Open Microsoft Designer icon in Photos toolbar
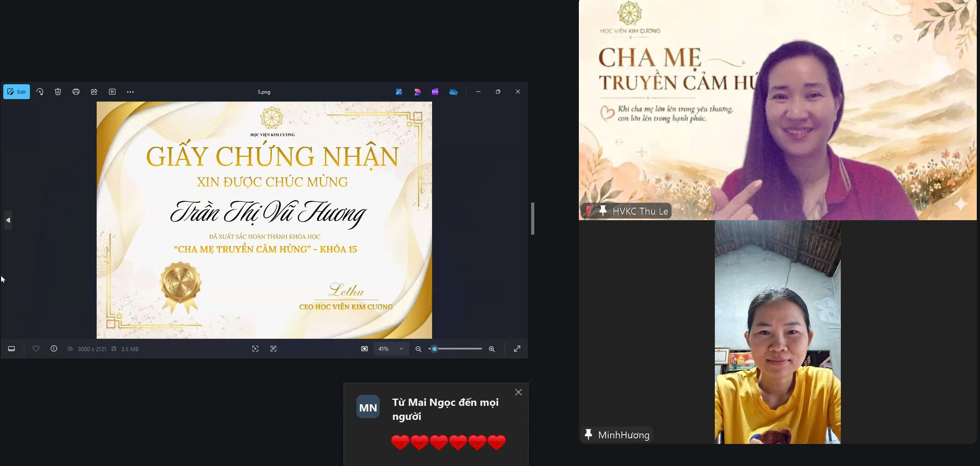 (x=399, y=92)
